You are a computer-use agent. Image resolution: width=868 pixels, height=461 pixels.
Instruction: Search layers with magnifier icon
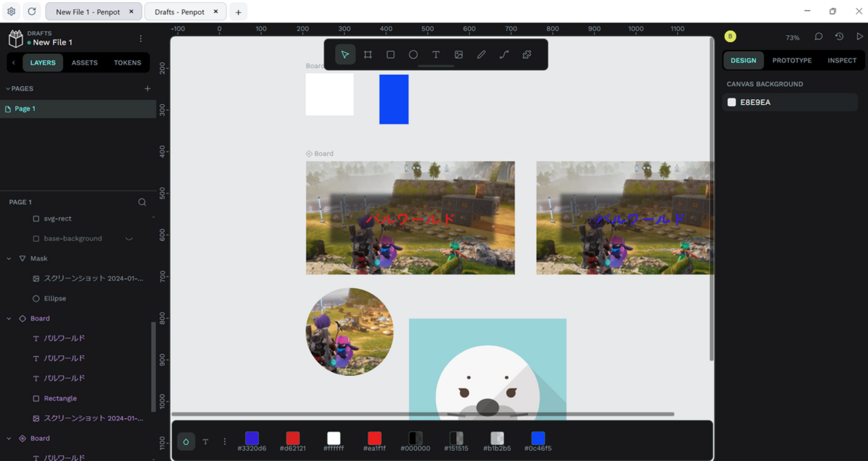[x=142, y=202]
